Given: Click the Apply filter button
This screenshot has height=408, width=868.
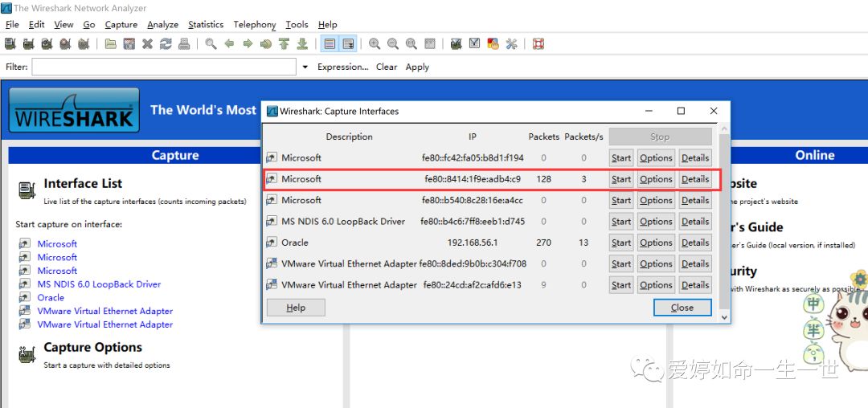Looking at the screenshot, I should (417, 67).
